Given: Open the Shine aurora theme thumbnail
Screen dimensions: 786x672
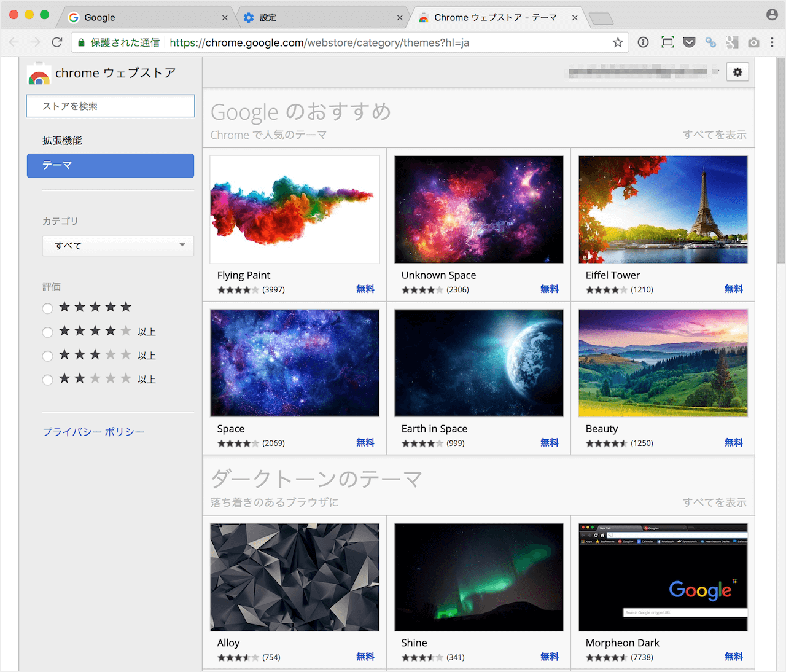Looking at the screenshot, I should (479, 577).
